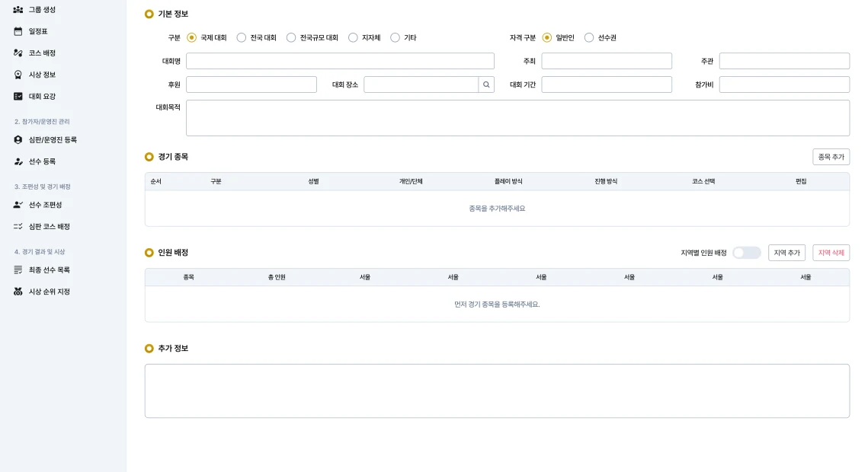The image size is (868, 472).
Task: Open the 일정표 calendar icon
Action: [x=18, y=31]
